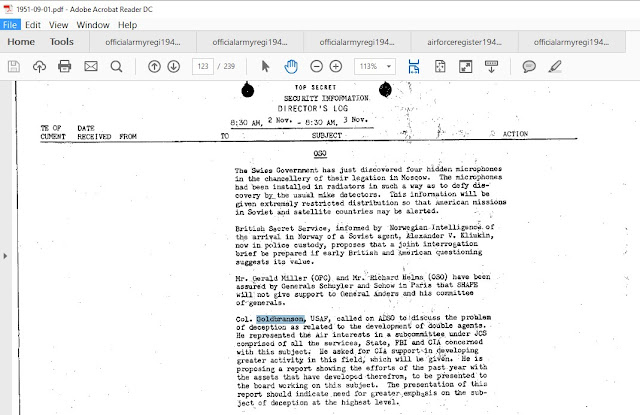640x415 pixels.
Task: Click the page number field showing 123
Action: 203,66
